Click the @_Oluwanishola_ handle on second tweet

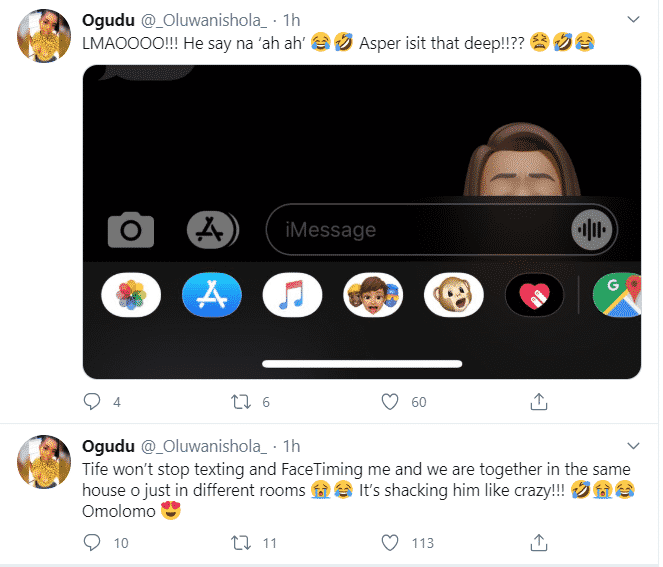201,446
